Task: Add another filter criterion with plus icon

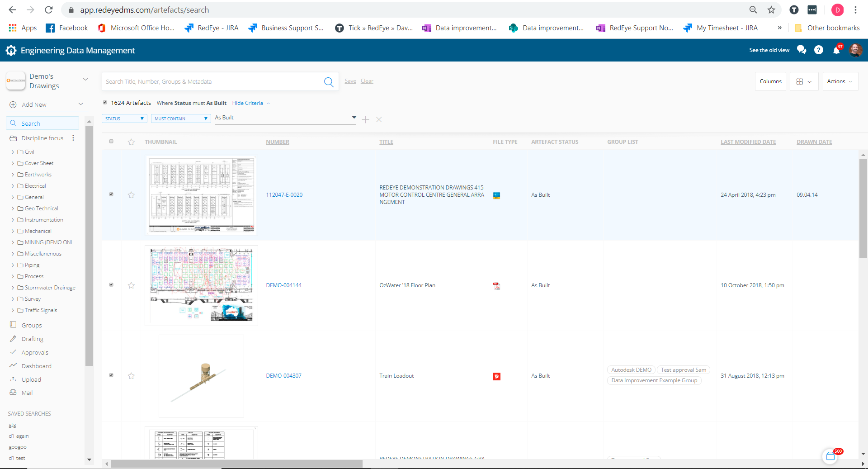Action: pyautogui.click(x=366, y=119)
